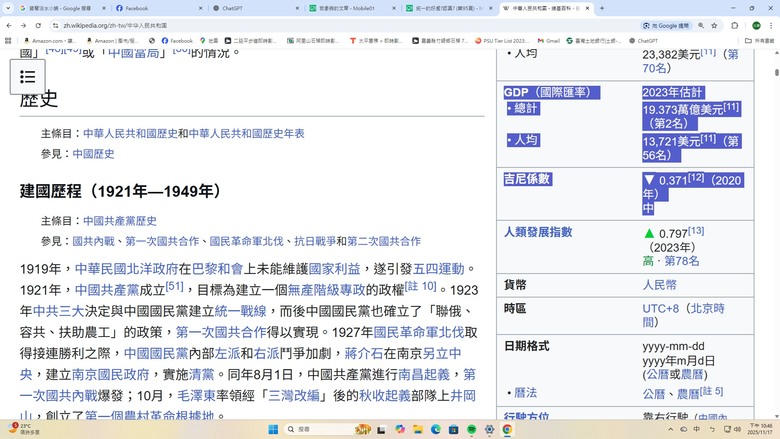The height and width of the screenshot is (439, 780).
Task: Open Microsoft Edge from the taskbar
Action: (436, 429)
